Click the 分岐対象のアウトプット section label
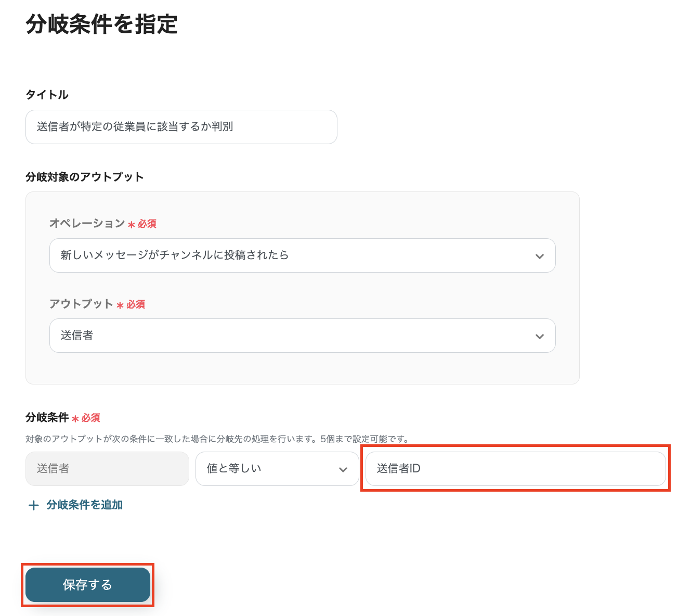 (x=85, y=177)
